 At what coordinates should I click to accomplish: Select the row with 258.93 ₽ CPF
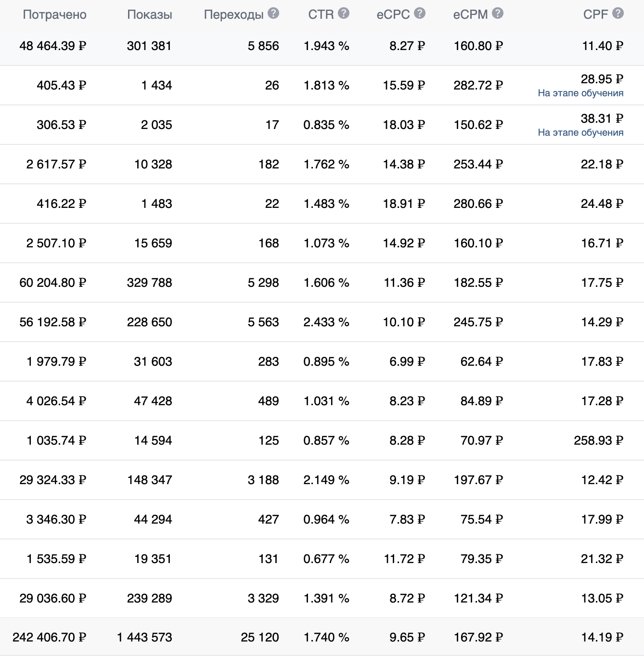322,440
